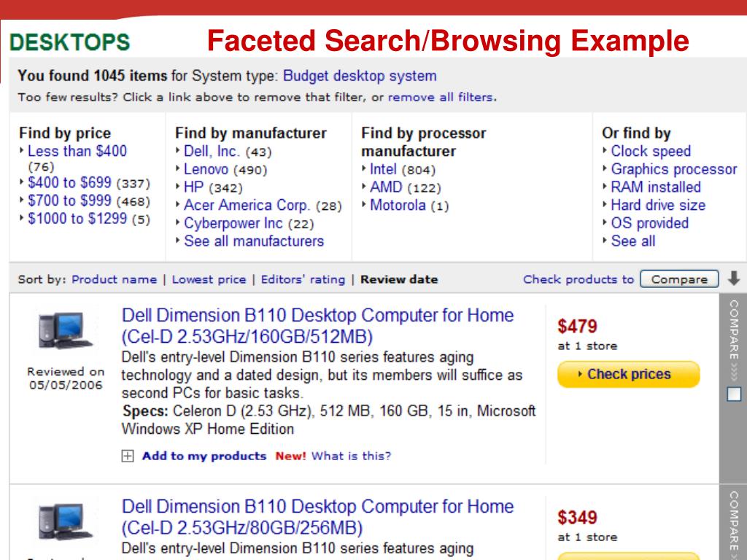This screenshot has width=747, height=560.
Task: Click the first Dell Dimension B110 thumbnail image
Action: (x=66, y=330)
